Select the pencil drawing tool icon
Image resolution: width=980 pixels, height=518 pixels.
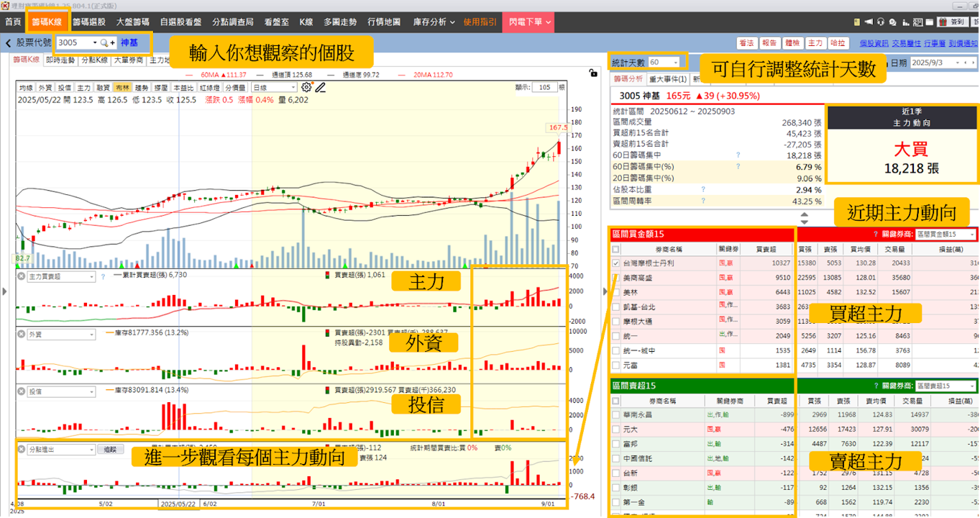[x=321, y=87]
